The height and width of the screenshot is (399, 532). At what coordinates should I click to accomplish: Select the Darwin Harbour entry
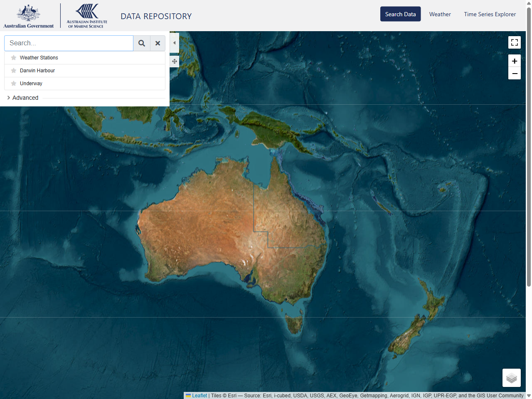[85, 71]
